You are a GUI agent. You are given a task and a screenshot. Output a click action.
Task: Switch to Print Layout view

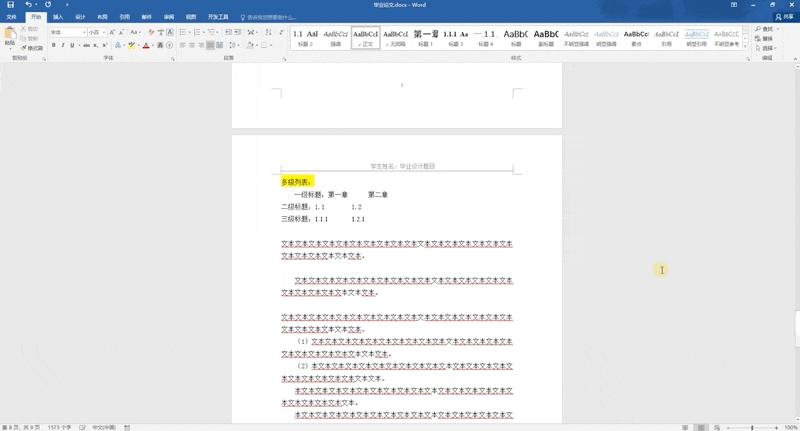click(x=702, y=427)
